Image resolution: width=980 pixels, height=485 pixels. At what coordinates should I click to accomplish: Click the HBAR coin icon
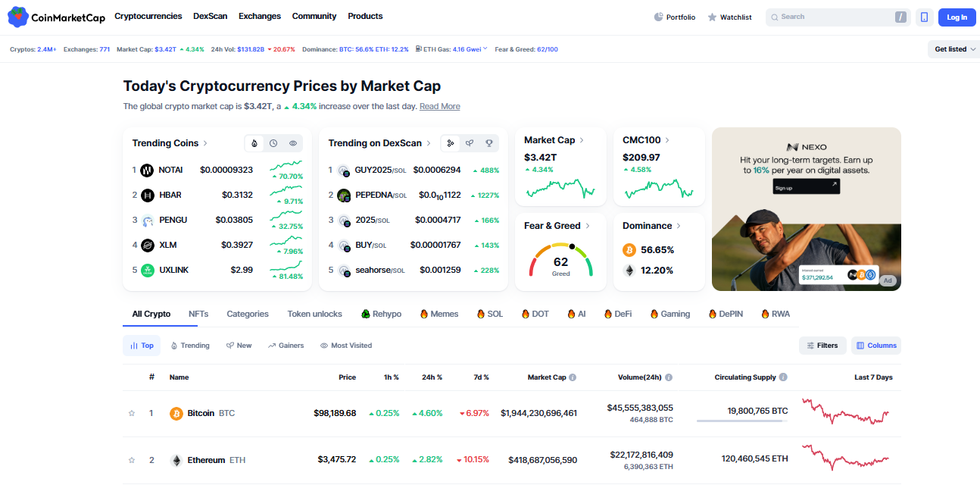147,196
